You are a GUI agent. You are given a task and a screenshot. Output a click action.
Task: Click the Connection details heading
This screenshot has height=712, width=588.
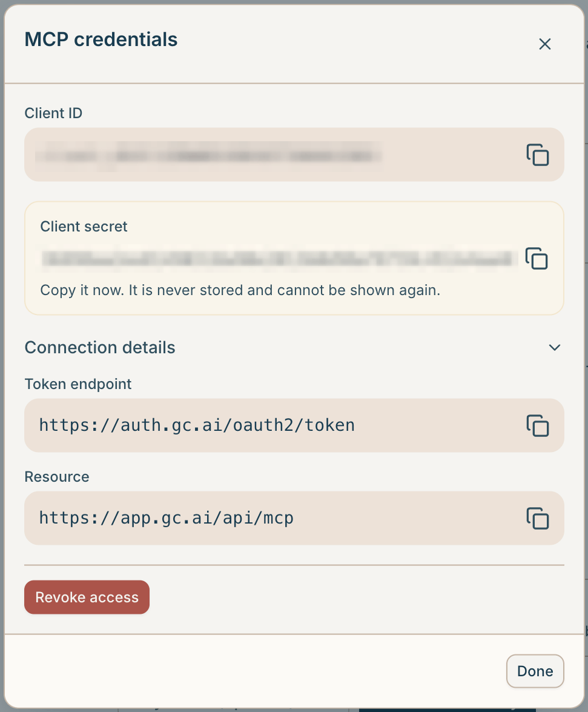(x=100, y=347)
